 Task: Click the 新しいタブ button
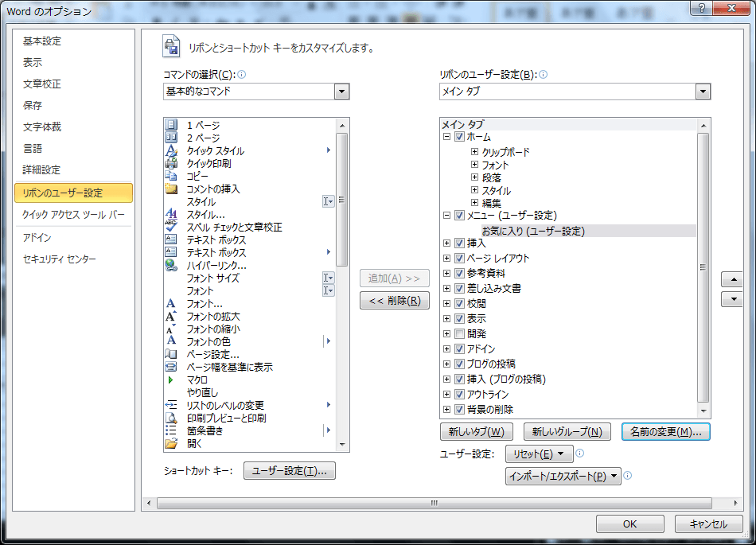point(477,432)
